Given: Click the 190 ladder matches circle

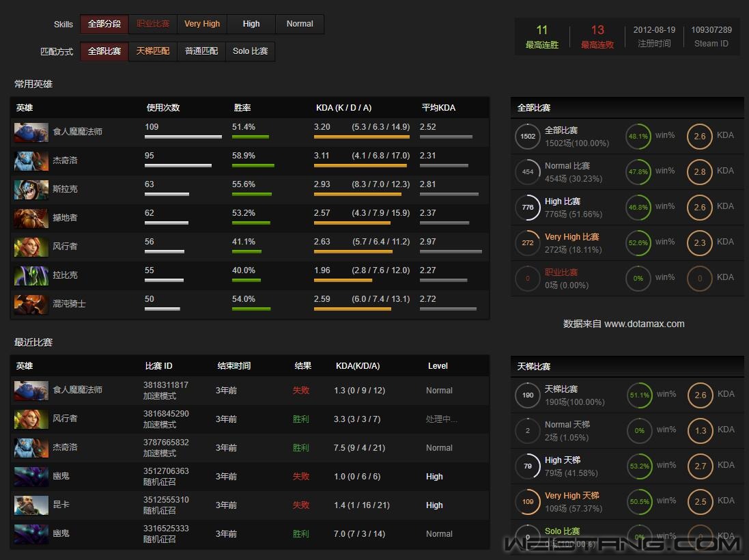Looking at the screenshot, I should (527, 395).
